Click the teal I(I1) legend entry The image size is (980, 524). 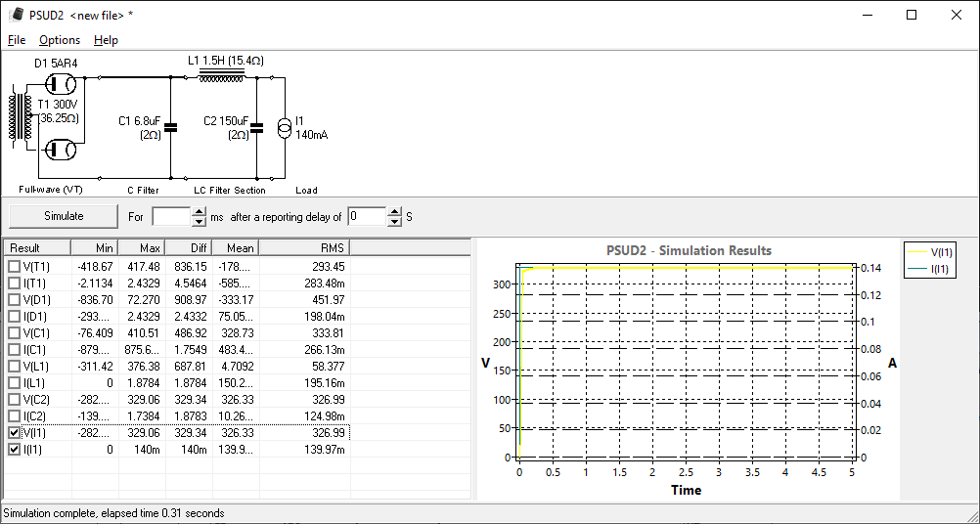pos(929,269)
